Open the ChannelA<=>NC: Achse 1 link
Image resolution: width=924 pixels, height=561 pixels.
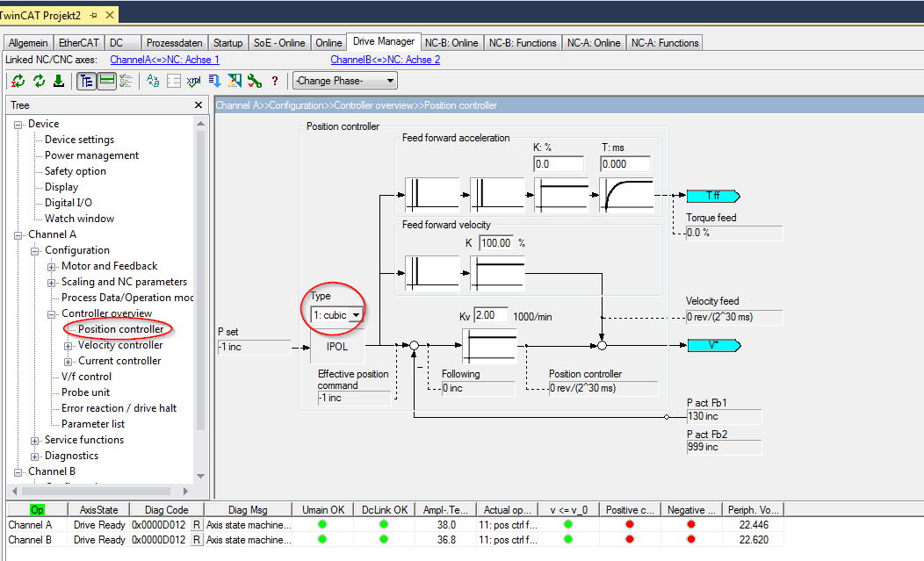(x=164, y=60)
